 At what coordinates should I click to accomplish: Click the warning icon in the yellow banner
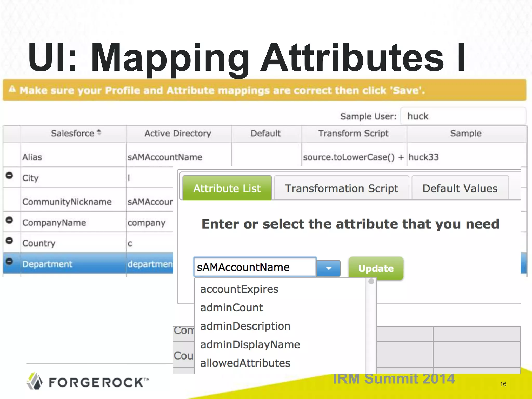tap(12, 90)
